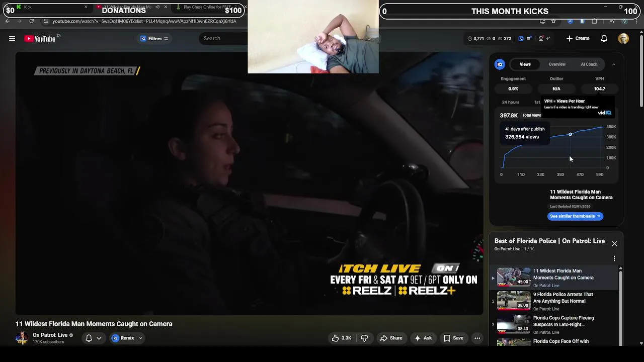644x362 pixels.
Task: Click the vidIQ round logo in the panel
Action: [x=500, y=64]
